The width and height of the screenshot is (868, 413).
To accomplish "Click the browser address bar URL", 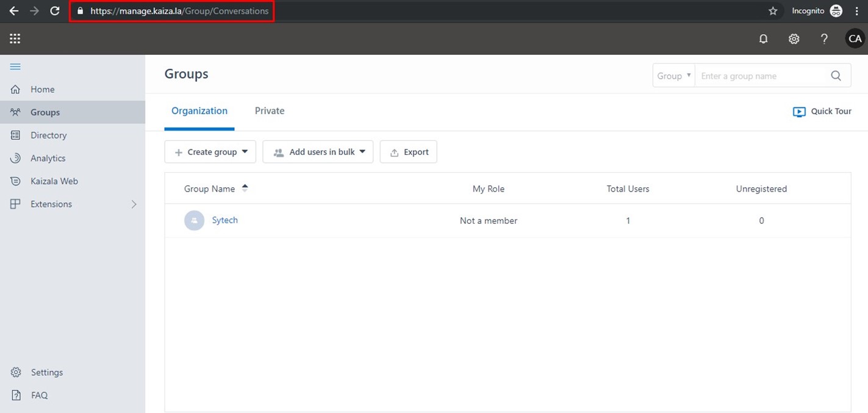I will point(179,11).
